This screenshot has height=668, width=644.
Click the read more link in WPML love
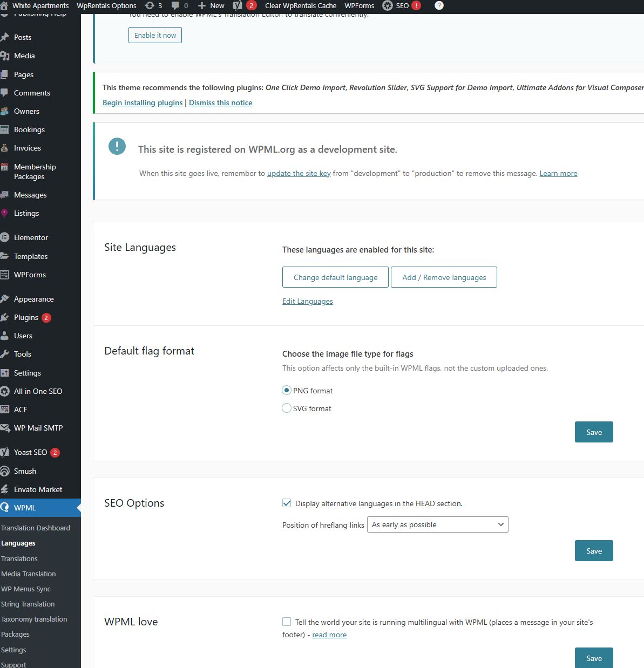coord(329,635)
